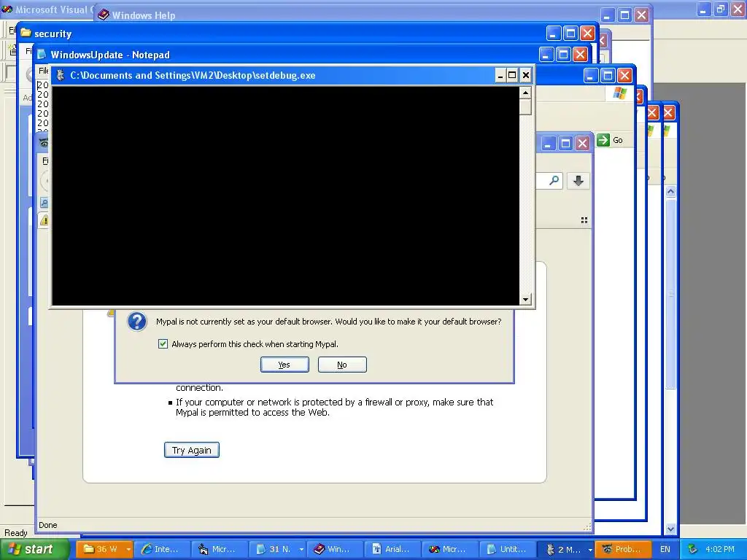
Task: Click scroll-up arrow in setdebug.exe console
Action: (x=525, y=93)
